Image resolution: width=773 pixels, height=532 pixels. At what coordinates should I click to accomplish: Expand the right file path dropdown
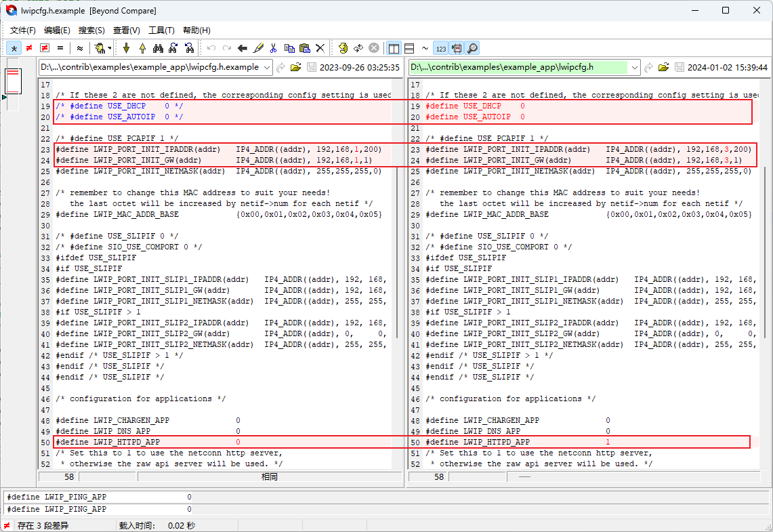click(x=634, y=67)
